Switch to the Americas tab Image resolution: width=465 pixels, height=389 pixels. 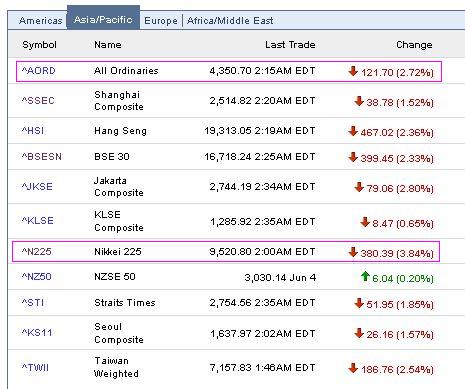(x=41, y=21)
